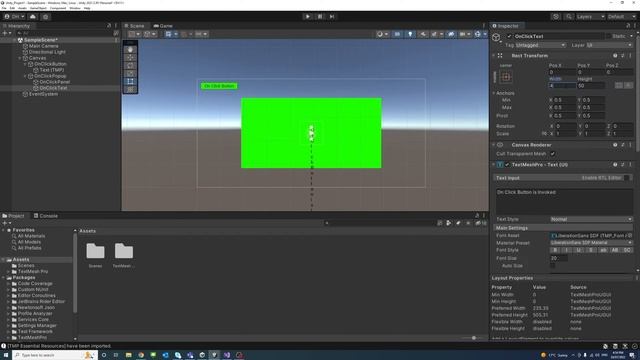This screenshot has height=360, width=640.
Task: Toggle hidden objects visibility in Scene toolbar
Action: [x=451, y=34]
